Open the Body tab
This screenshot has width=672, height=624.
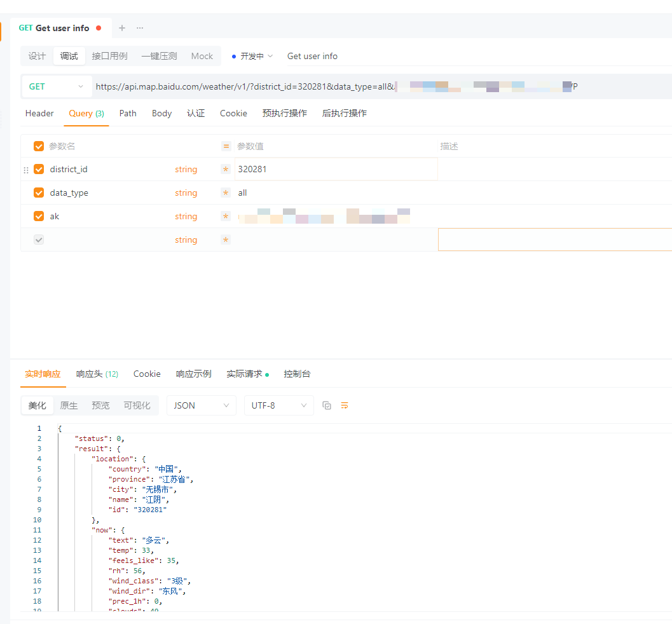[161, 114]
